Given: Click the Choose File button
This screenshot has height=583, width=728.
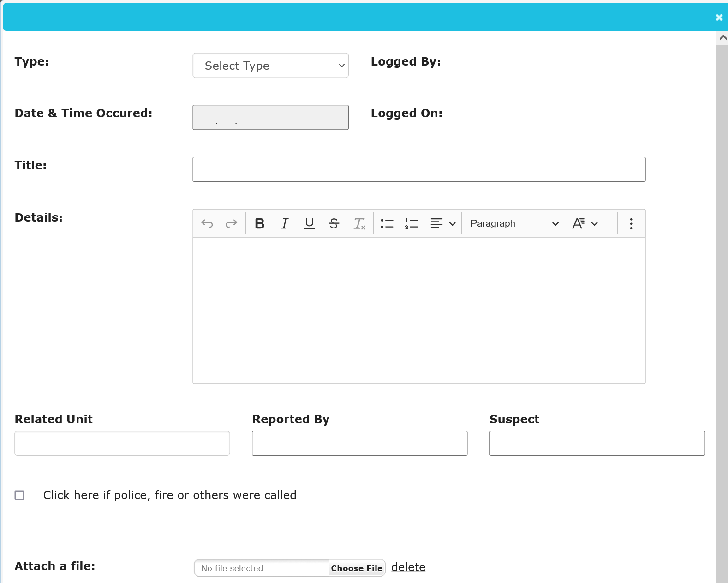Looking at the screenshot, I should [x=357, y=568].
